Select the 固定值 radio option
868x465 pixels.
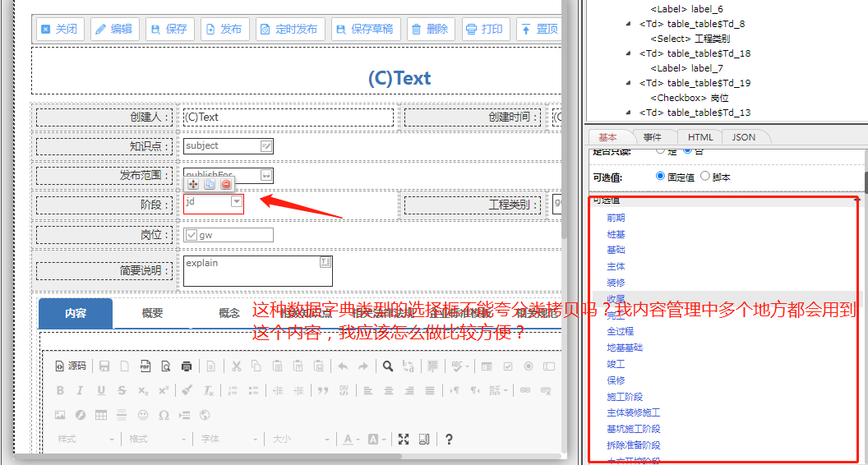660,176
